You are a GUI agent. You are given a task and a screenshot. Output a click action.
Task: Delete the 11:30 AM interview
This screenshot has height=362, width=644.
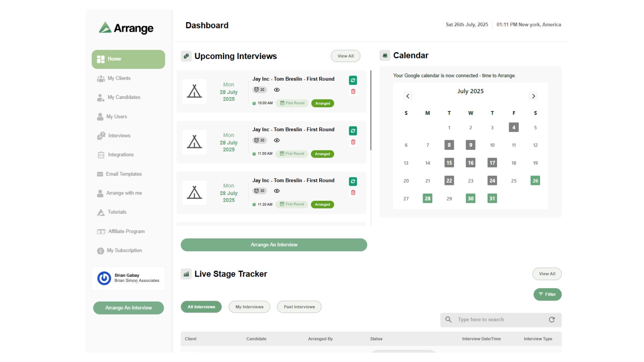pyautogui.click(x=353, y=193)
